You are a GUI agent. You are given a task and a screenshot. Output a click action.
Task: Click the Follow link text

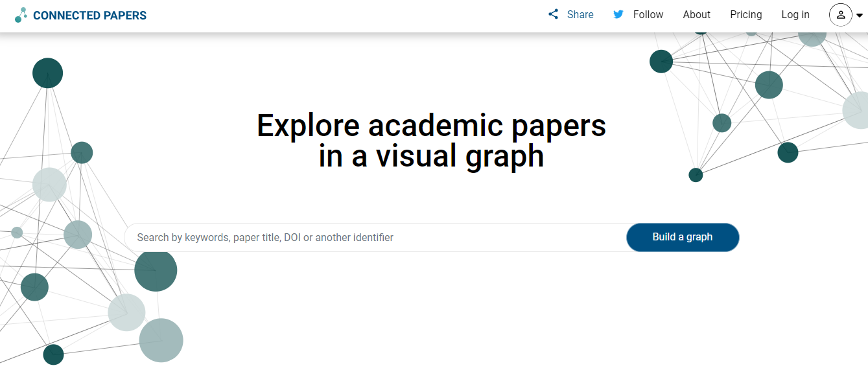coord(648,15)
